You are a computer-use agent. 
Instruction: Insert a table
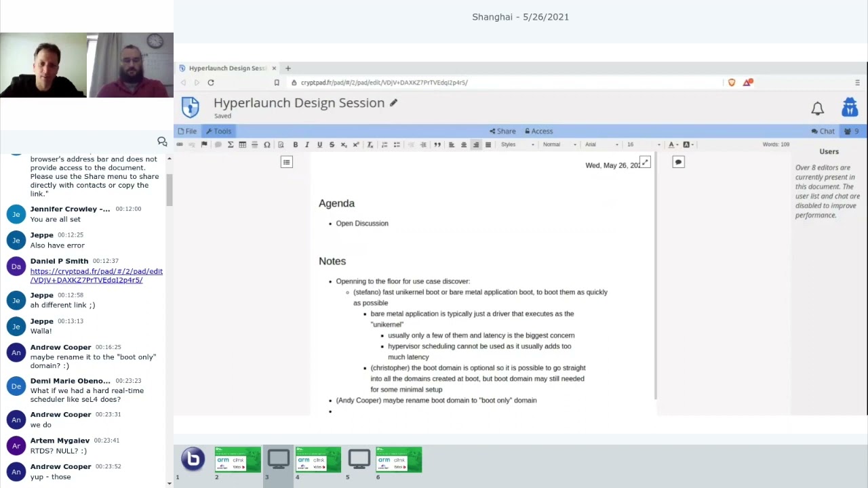(242, 144)
